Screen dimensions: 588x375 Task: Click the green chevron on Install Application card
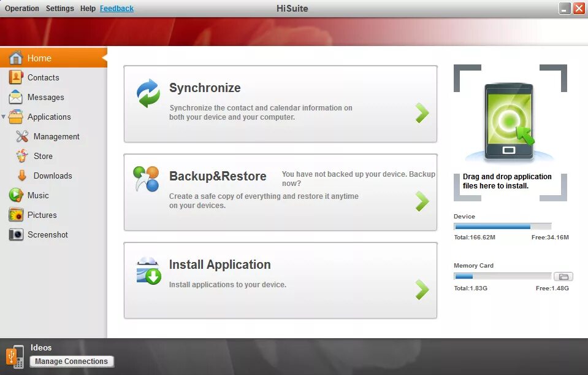422,290
